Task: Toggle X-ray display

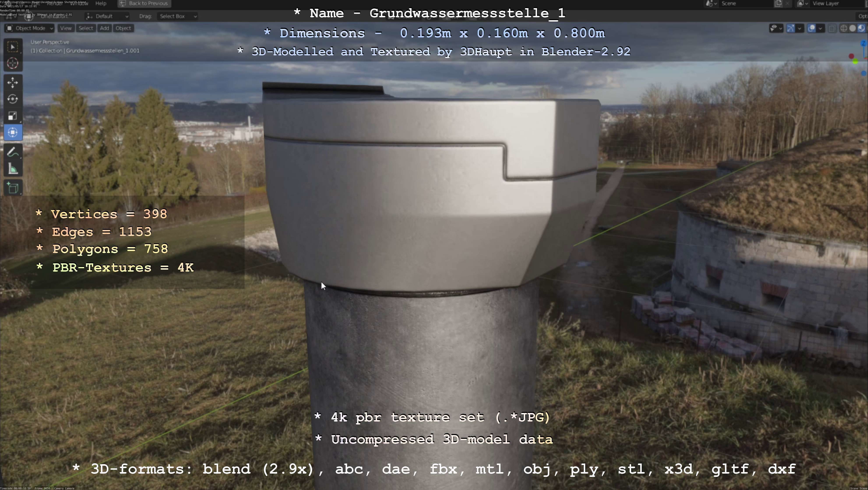Action: [x=832, y=28]
